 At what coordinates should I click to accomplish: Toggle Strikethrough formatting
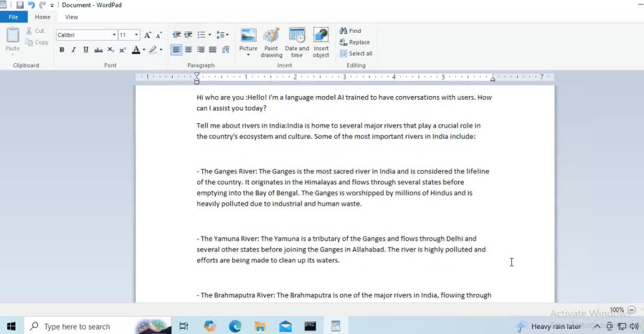pyautogui.click(x=98, y=50)
